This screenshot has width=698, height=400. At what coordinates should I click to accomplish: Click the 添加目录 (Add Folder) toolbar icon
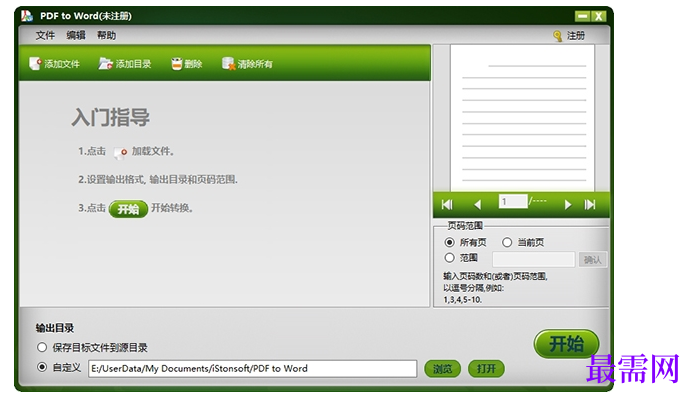pos(106,64)
